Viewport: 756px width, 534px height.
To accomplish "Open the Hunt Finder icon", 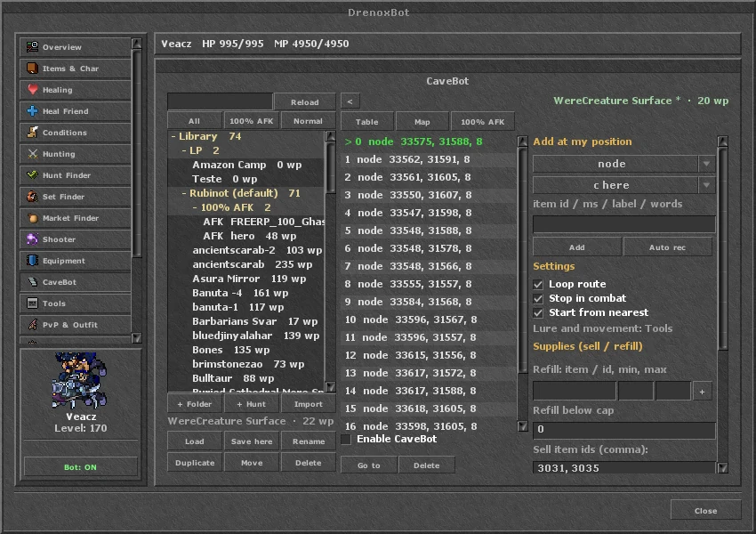I will tap(32, 174).
